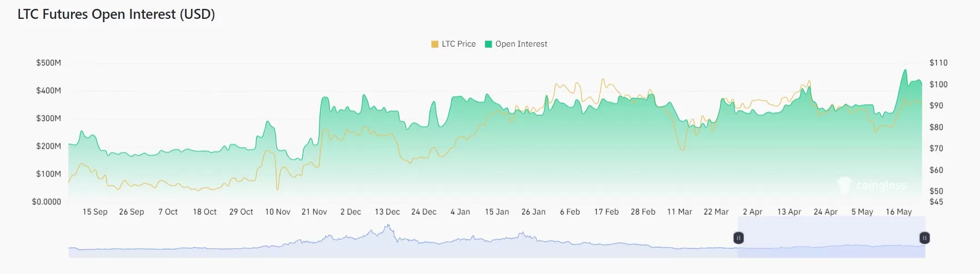Click the $0.0000 left axis label
The width and height of the screenshot is (980, 274).
(x=46, y=202)
